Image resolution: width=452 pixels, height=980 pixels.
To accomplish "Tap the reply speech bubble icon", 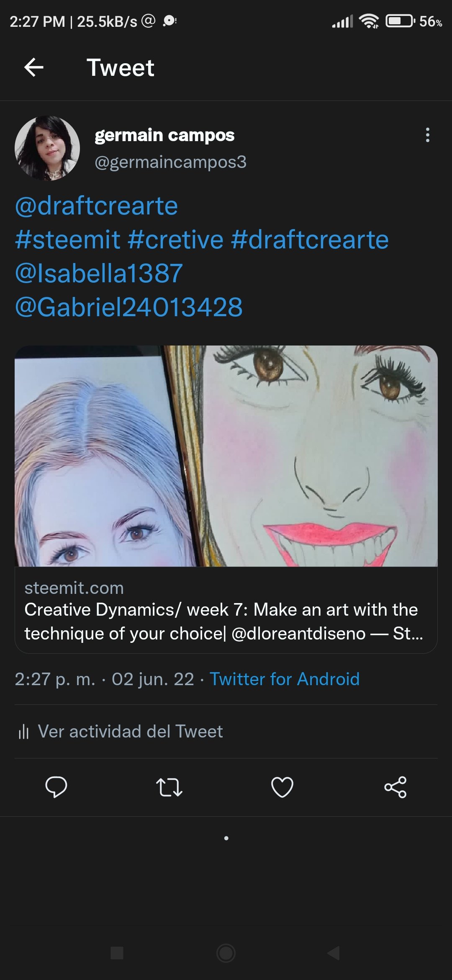I will tap(56, 787).
